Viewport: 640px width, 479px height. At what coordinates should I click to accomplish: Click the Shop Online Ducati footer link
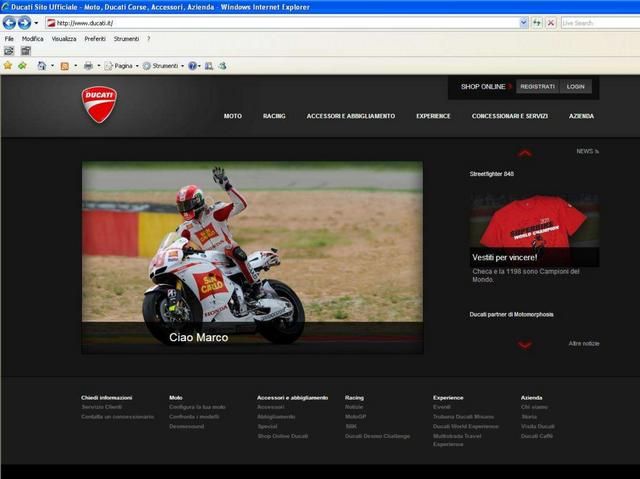click(x=282, y=436)
